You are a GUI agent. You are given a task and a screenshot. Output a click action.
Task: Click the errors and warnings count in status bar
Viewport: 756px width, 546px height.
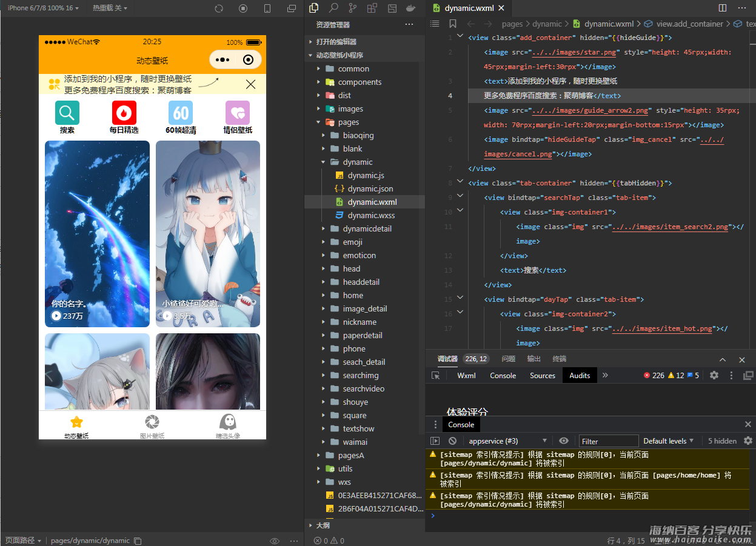tap(329, 541)
